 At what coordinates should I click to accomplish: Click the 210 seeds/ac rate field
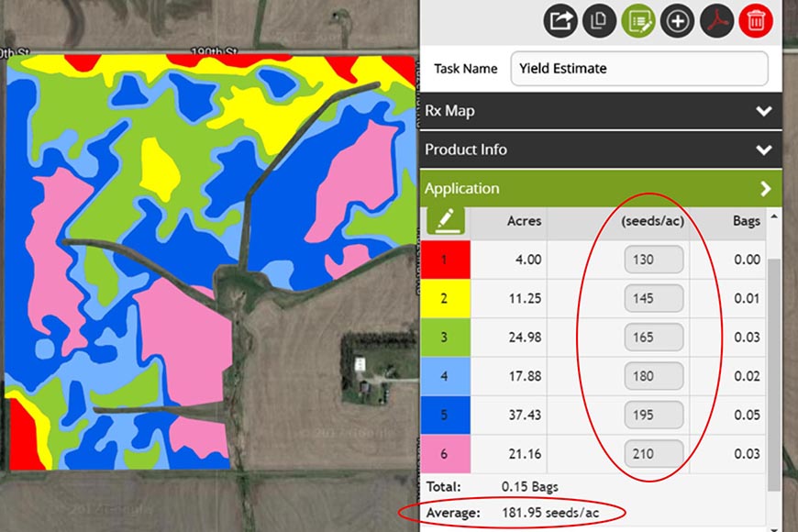(653, 453)
